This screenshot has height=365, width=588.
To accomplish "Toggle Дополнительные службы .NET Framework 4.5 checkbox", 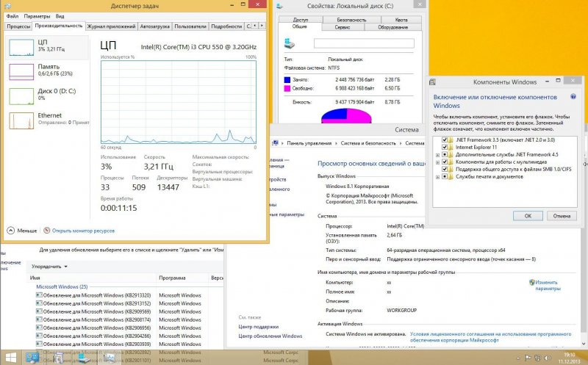I will 445,154.
